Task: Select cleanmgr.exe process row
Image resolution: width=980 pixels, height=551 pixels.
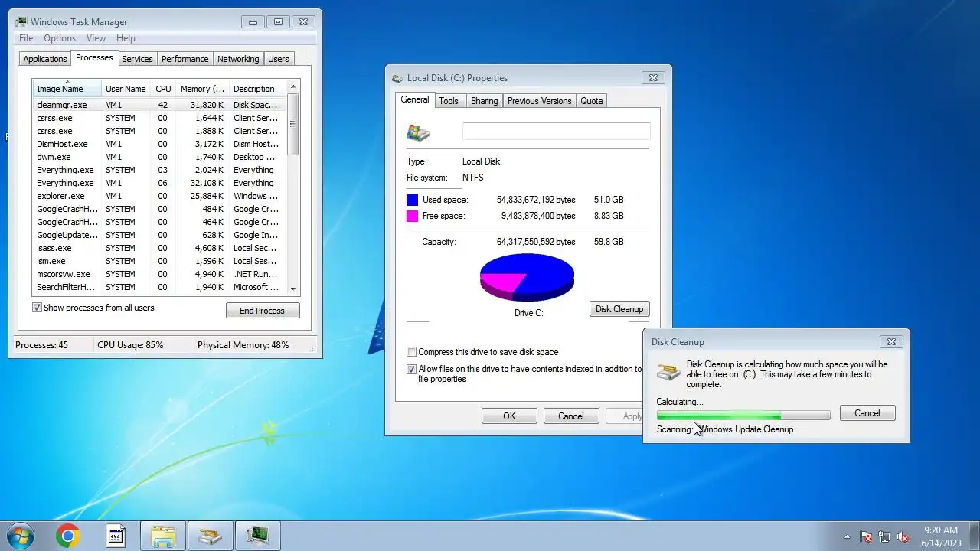Action: [159, 105]
